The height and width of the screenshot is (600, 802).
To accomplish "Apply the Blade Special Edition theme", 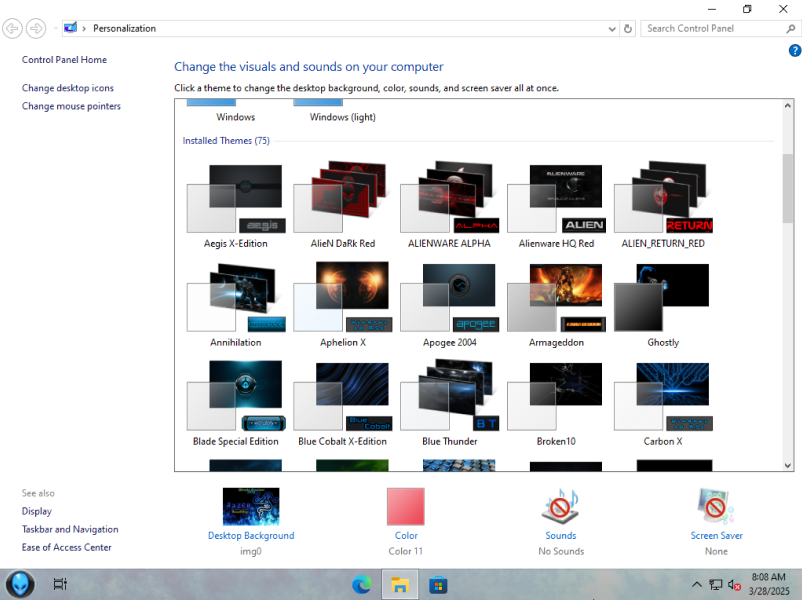I will coord(236,403).
